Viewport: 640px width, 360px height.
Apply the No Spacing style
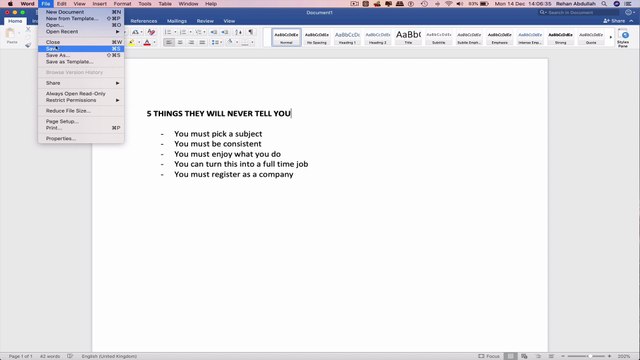coord(317,37)
